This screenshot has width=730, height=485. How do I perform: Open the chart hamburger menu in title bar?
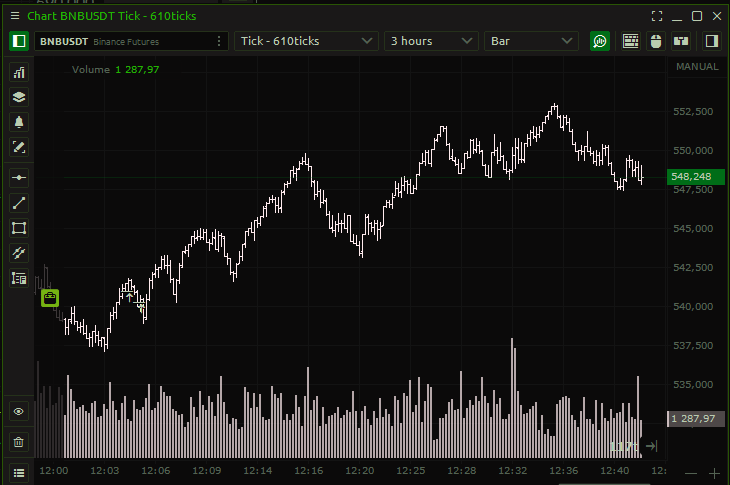[x=13, y=16]
